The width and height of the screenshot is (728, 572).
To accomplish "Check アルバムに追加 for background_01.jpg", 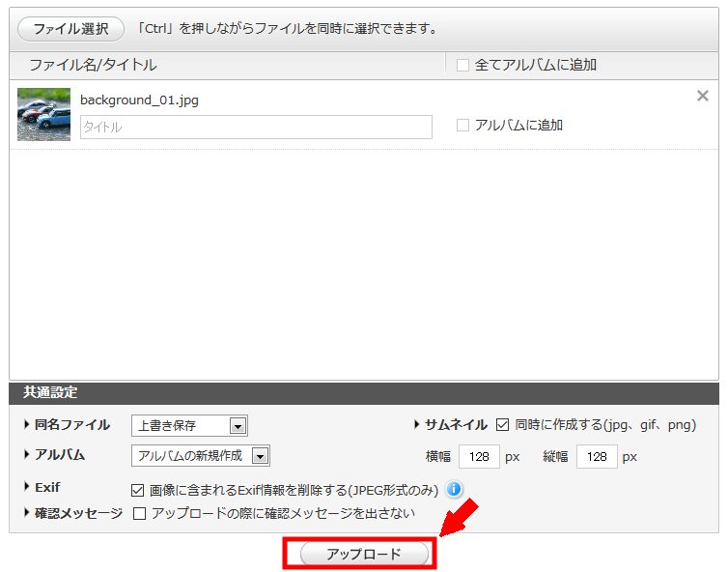I will pyautogui.click(x=462, y=125).
